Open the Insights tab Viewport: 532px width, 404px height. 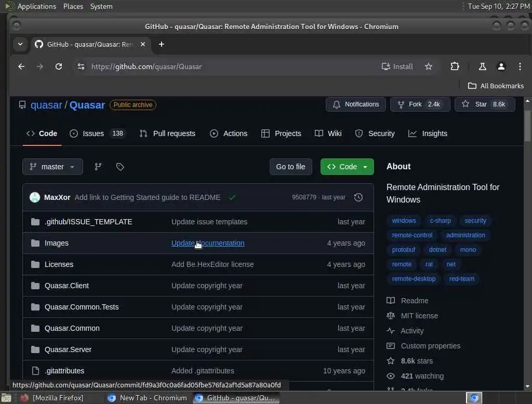coord(428,133)
